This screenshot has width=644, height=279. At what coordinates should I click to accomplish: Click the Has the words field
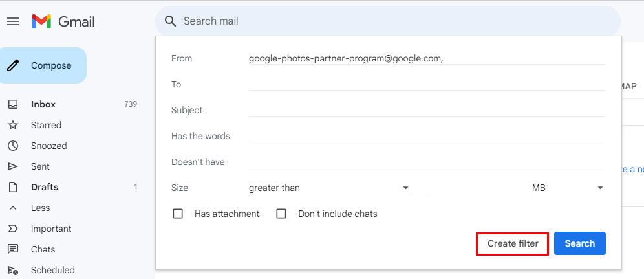point(426,136)
